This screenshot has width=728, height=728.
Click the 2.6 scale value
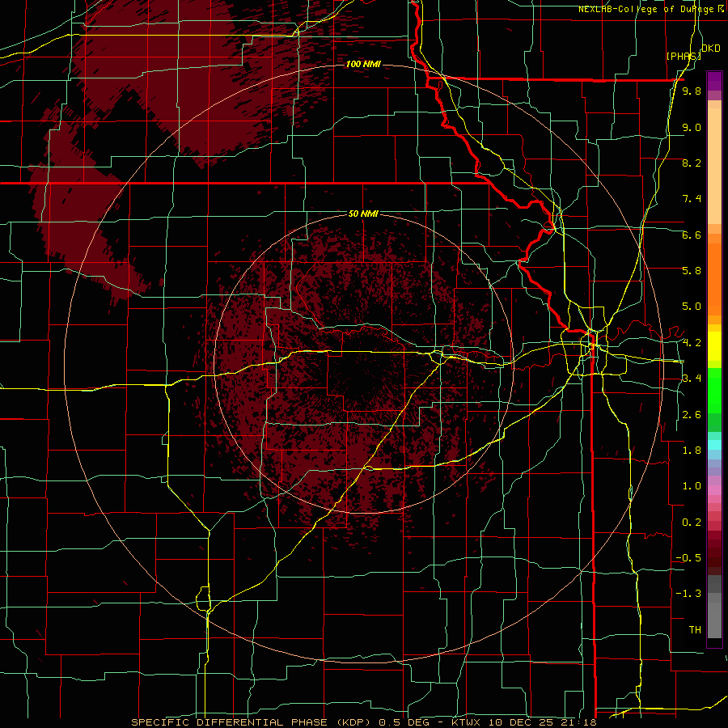tap(692, 415)
